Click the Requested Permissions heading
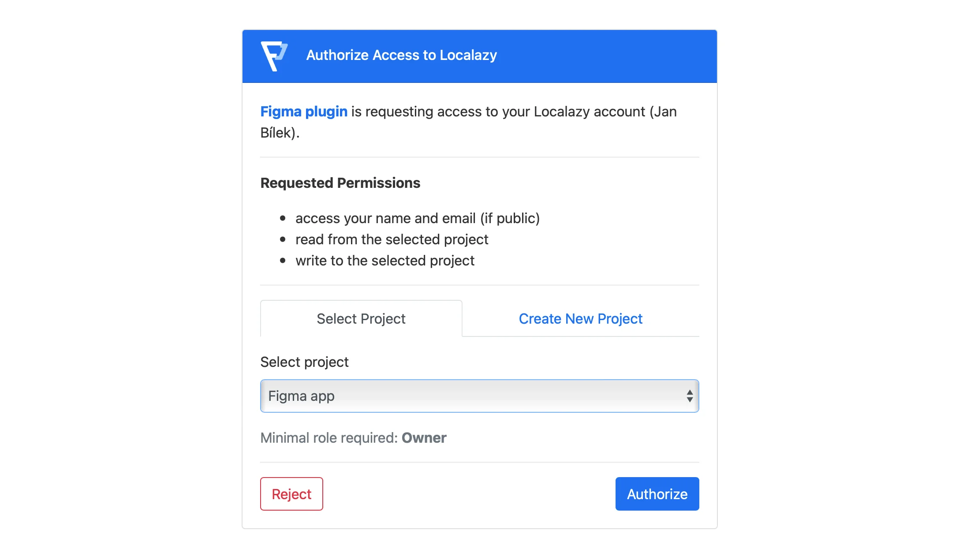This screenshot has height=560, width=978. coord(340,183)
